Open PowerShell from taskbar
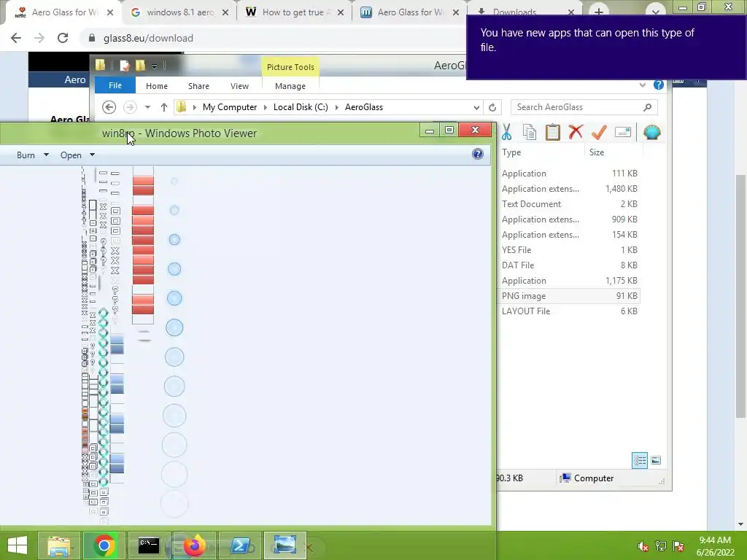Viewport: 747px width, 560px height. 239,545
